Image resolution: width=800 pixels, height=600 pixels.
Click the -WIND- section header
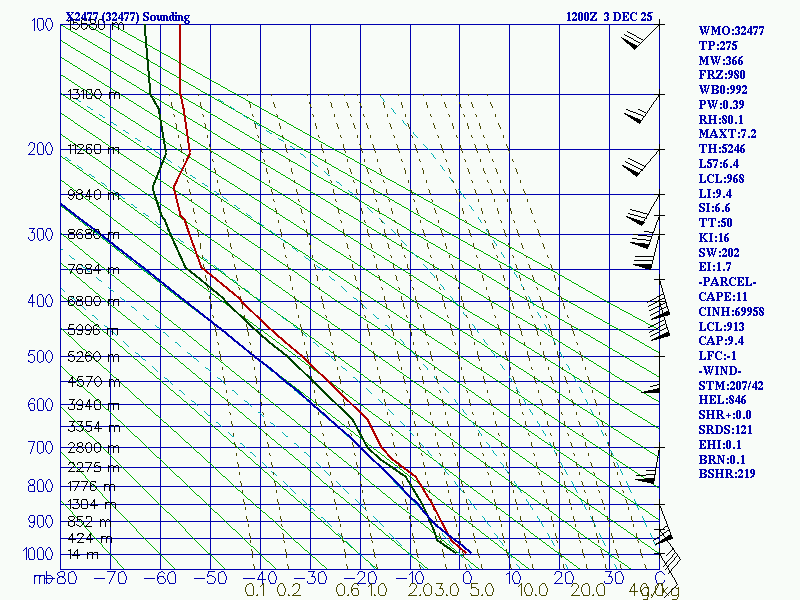[720, 370]
